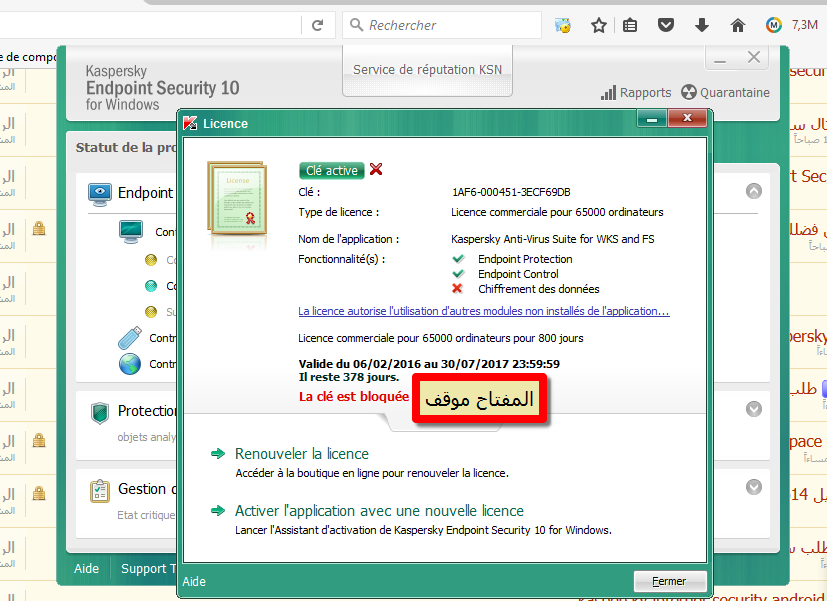This screenshot has width=827, height=601.
Task: Click the green status ball indicator
Action: [x=151, y=286]
